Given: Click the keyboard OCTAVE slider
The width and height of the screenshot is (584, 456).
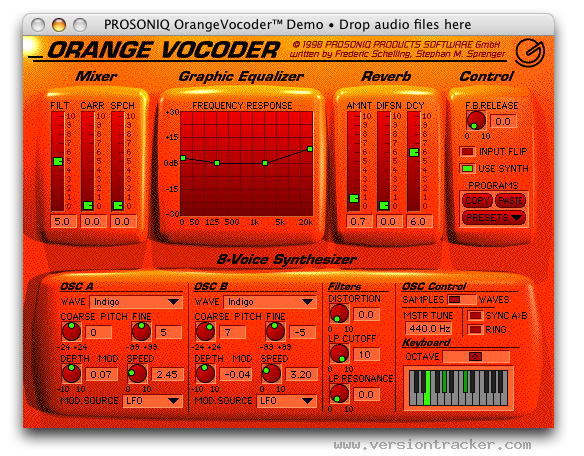Looking at the screenshot, I should 476,357.
